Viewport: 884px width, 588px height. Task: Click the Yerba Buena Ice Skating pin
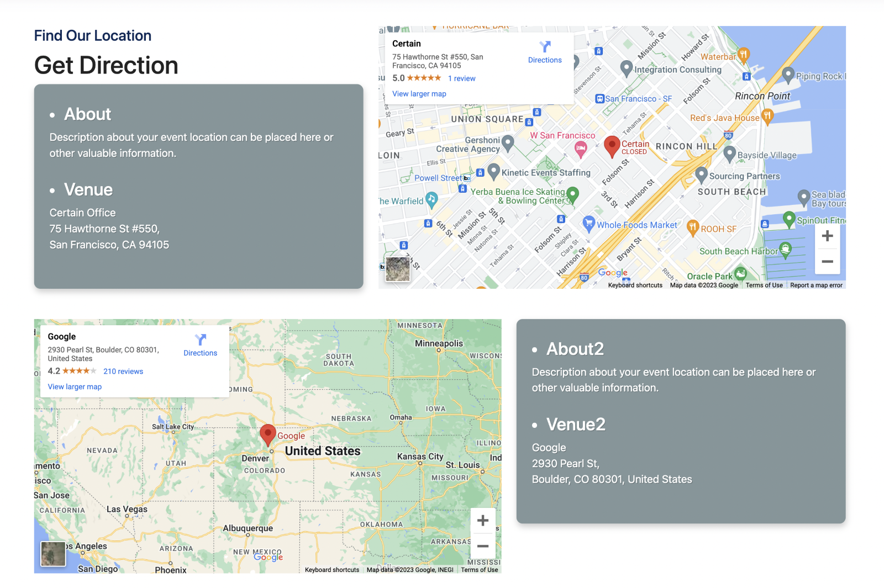coord(573,194)
